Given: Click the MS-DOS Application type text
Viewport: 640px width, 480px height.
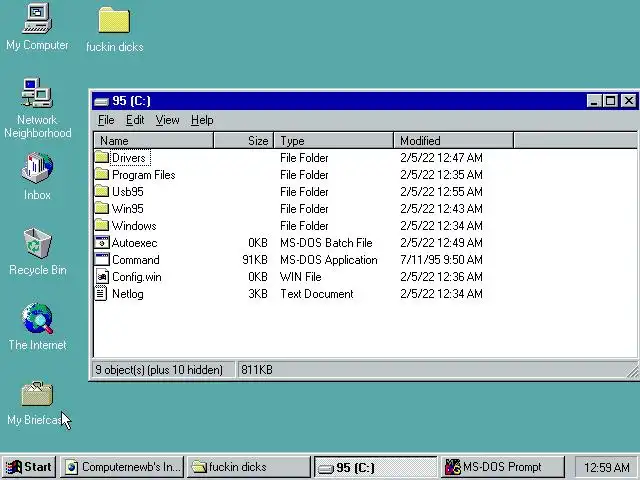Looking at the screenshot, I should 329,260.
